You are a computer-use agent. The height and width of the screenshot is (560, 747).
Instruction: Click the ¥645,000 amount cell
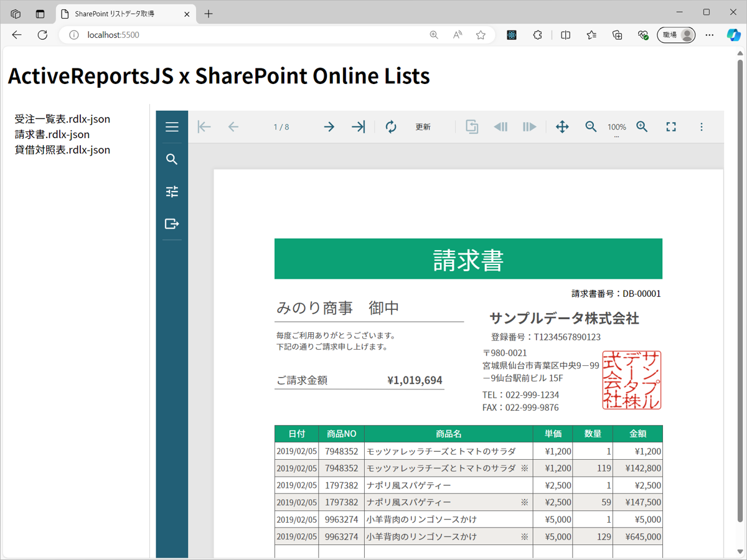click(637, 536)
